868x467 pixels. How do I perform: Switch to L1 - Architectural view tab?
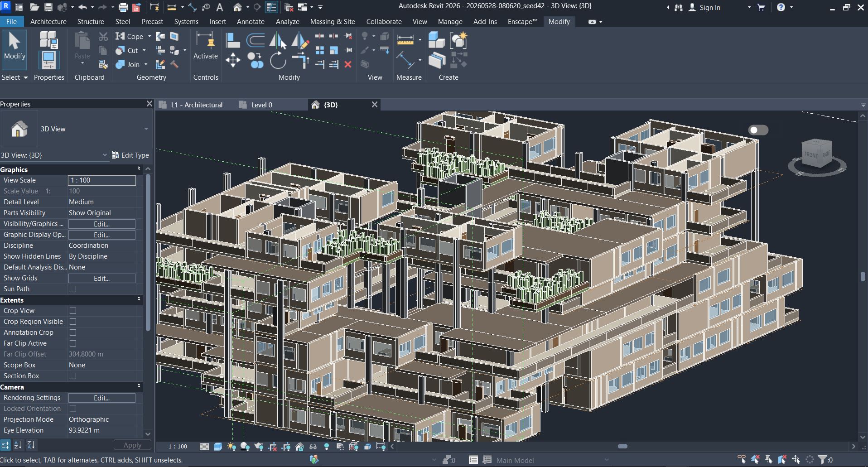point(197,105)
